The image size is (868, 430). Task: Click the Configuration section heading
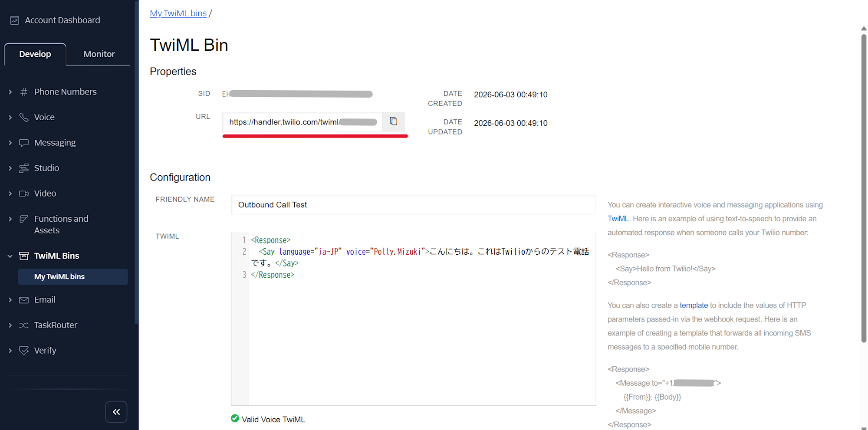pyautogui.click(x=180, y=177)
